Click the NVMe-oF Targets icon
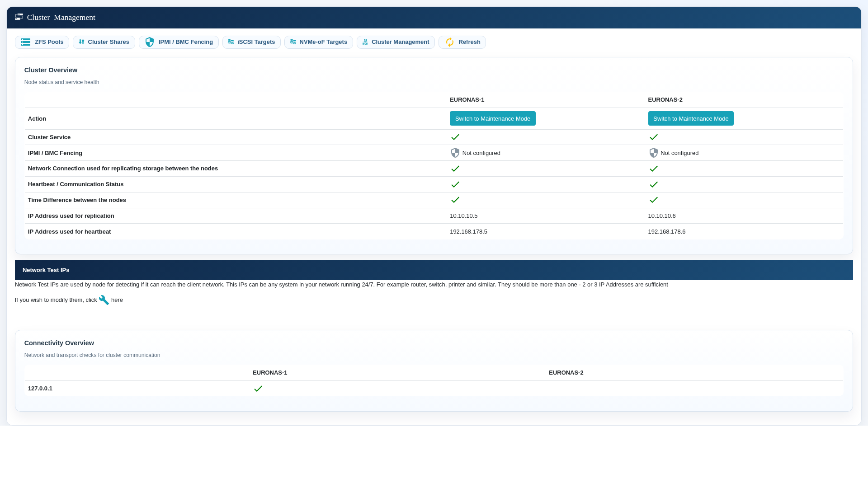 tap(293, 42)
